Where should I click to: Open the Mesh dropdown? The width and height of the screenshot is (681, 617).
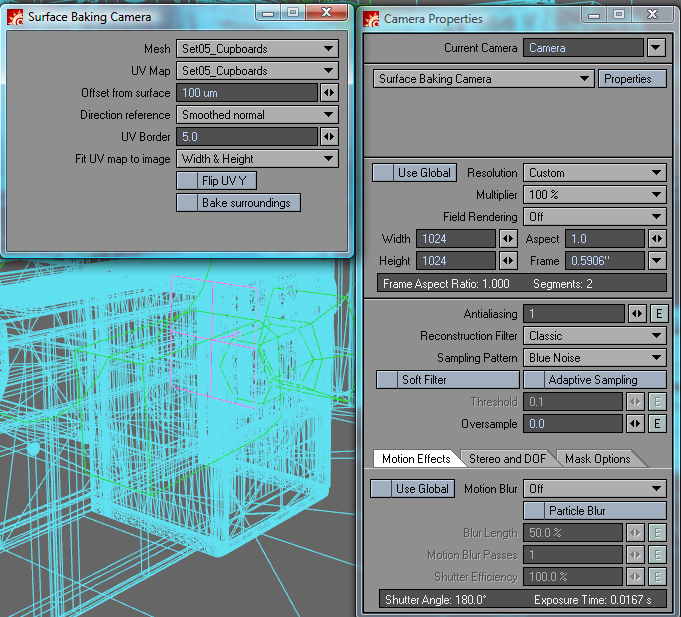(257, 49)
